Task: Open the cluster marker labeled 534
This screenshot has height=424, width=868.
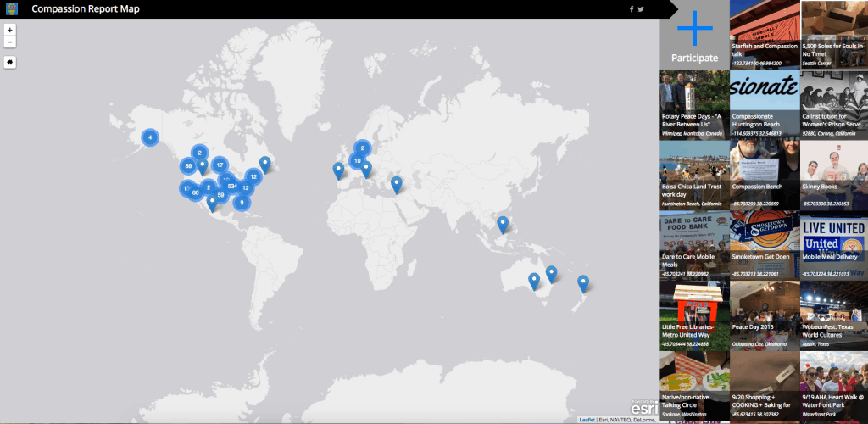Action: coord(231,185)
